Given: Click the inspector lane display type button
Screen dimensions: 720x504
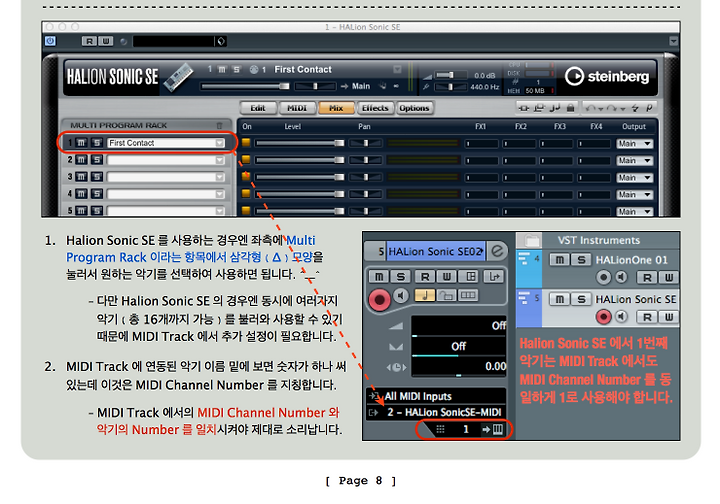Looking at the screenshot, I should point(468,295).
